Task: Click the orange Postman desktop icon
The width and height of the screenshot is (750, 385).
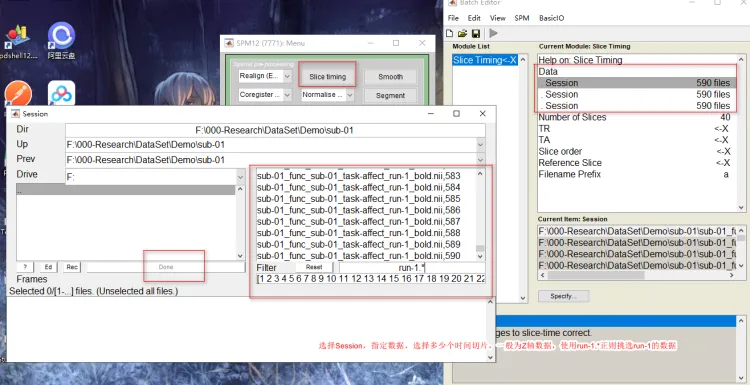Action: coord(18,93)
